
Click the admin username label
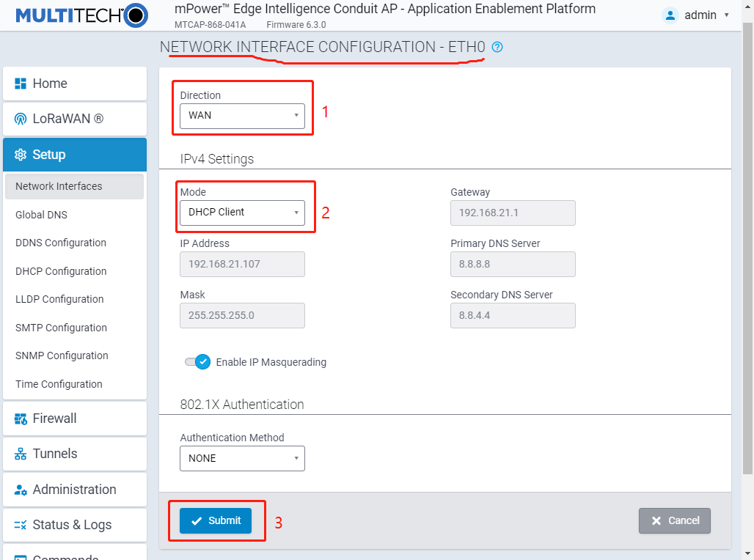700,15
